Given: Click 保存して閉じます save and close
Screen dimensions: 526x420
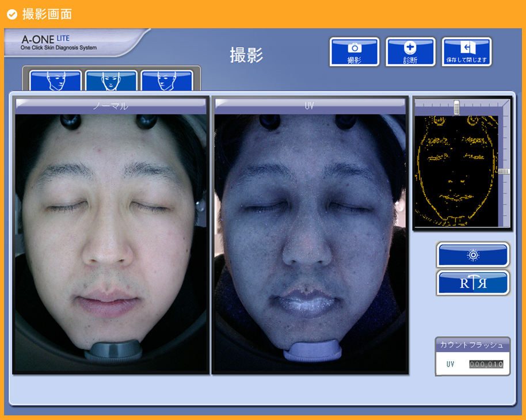Looking at the screenshot, I should click(466, 52).
